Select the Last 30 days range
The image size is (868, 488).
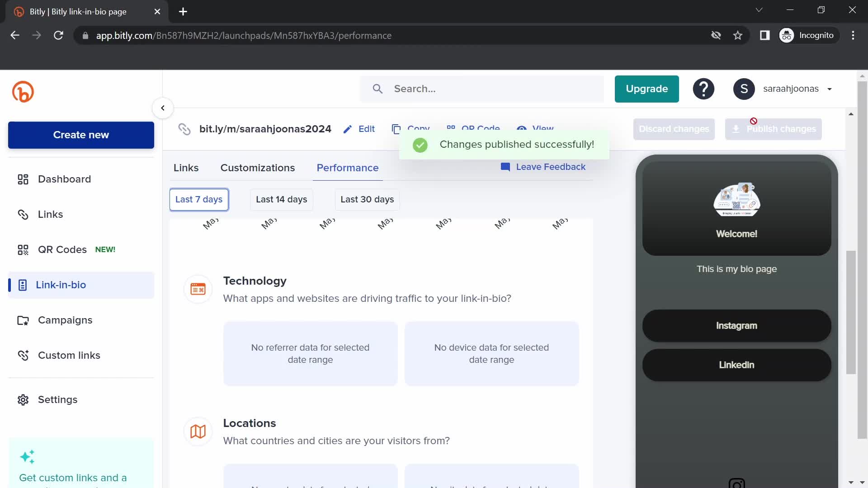(367, 200)
